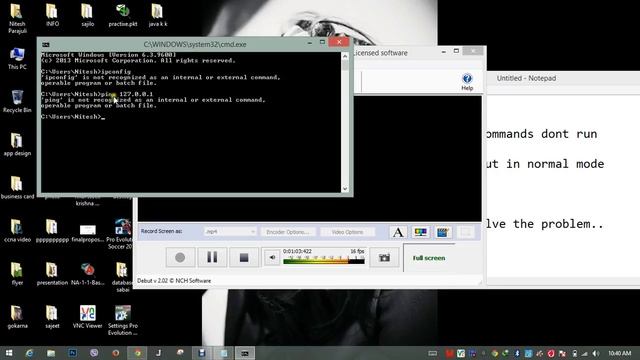
Task: Open Photoshop from the taskbar
Action: click(72, 353)
